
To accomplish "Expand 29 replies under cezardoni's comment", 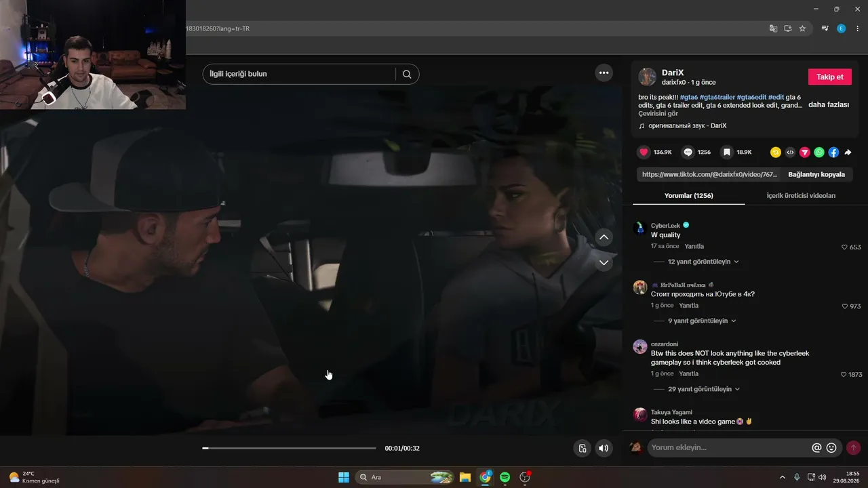I will pyautogui.click(x=704, y=389).
